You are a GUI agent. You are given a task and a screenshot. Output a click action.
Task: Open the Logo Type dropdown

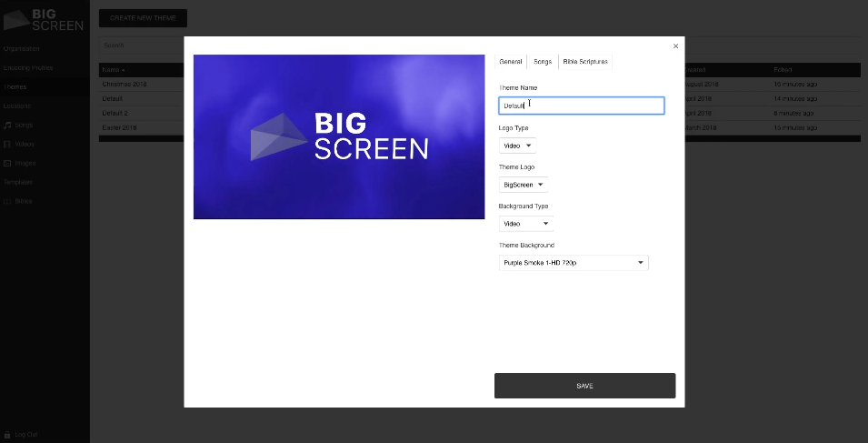coord(517,146)
